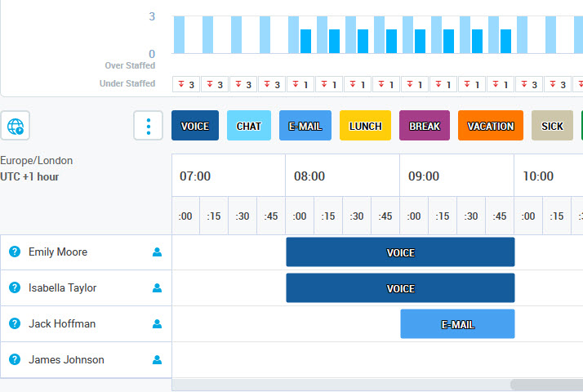
Task: Pick the LUNCH activity button
Action: [x=365, y=127]
